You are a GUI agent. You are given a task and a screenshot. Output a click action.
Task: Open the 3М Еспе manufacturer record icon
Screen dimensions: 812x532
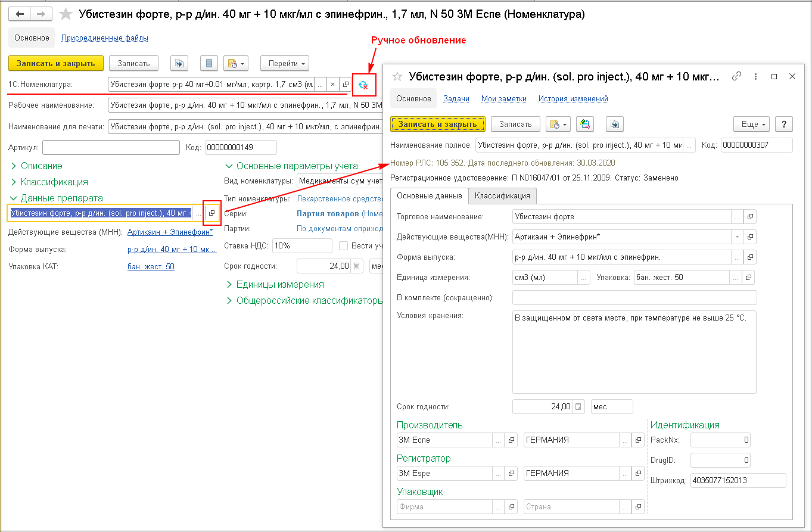tap(511, 440)
